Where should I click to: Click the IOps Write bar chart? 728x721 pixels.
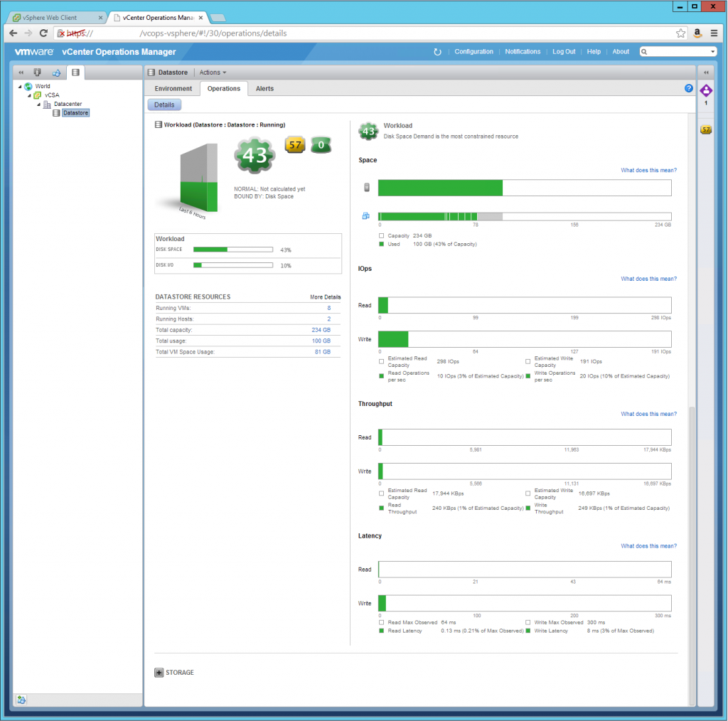pyautogui.click(x=525, y=339)
